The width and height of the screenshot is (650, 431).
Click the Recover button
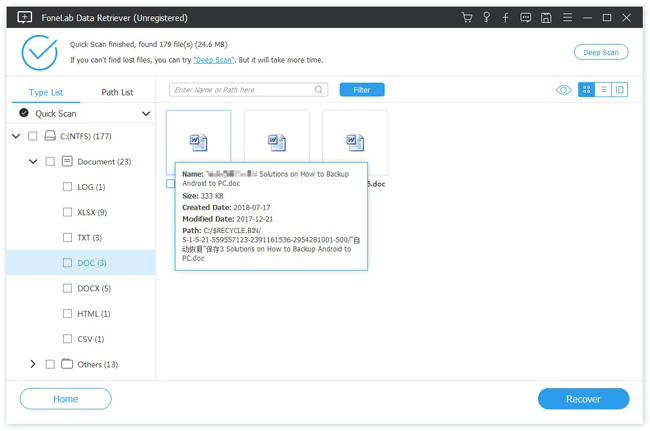583,399
